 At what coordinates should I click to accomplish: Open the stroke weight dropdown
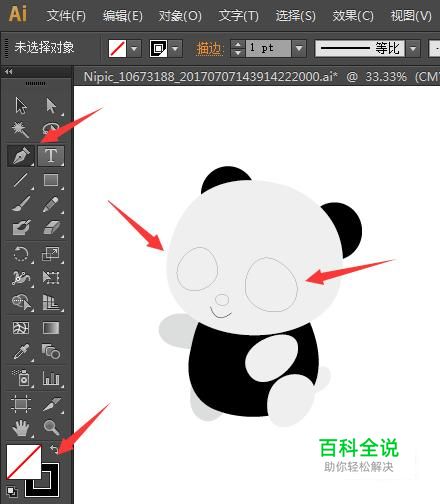click(299, 48)
